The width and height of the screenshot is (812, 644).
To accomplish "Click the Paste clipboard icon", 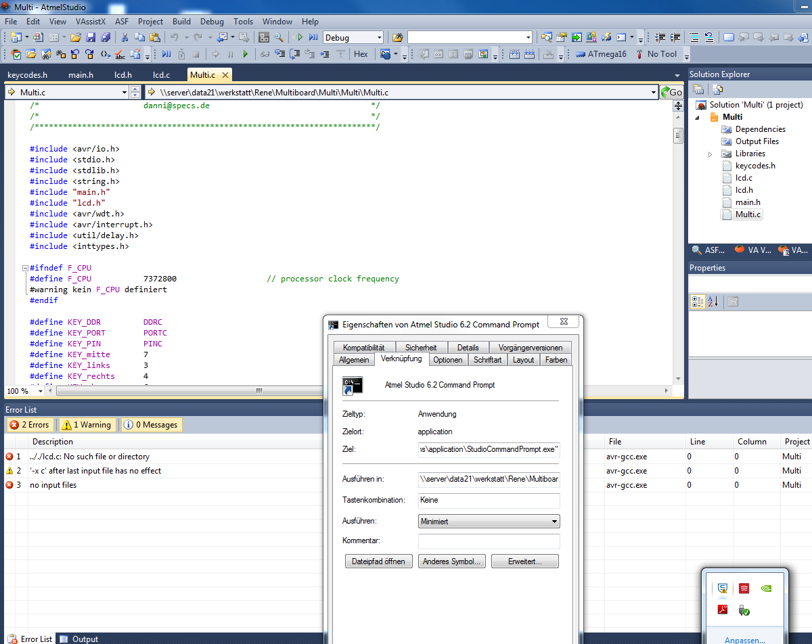I will tap(154, 37).
